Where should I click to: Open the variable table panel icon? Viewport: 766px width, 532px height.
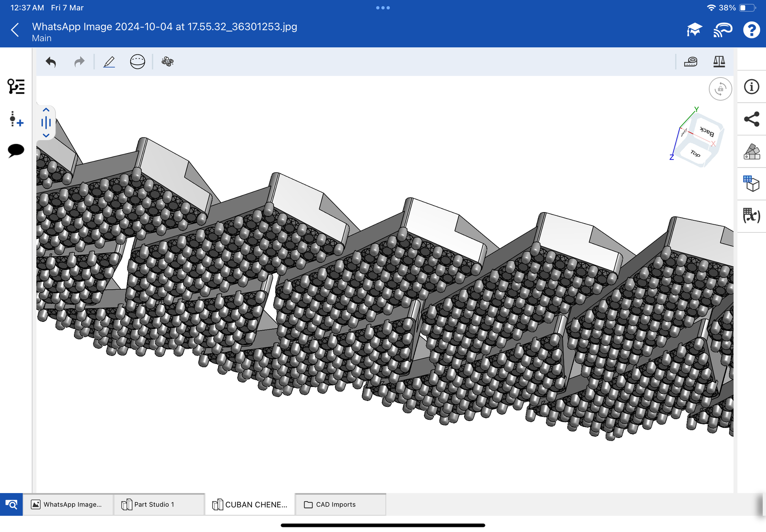751,216
